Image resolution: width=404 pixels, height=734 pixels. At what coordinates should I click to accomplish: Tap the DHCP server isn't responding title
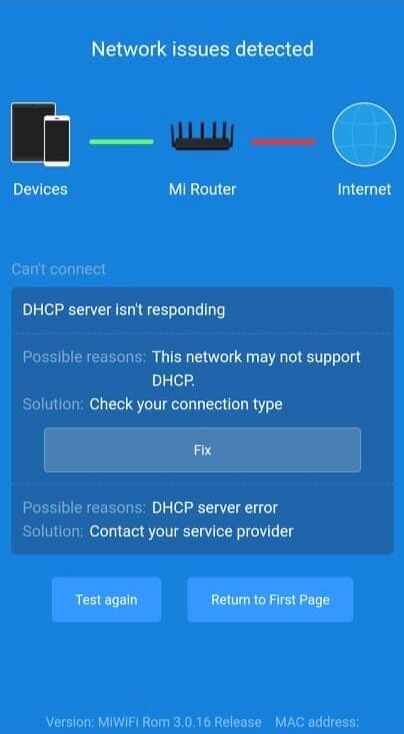click(x=124, y=310)
